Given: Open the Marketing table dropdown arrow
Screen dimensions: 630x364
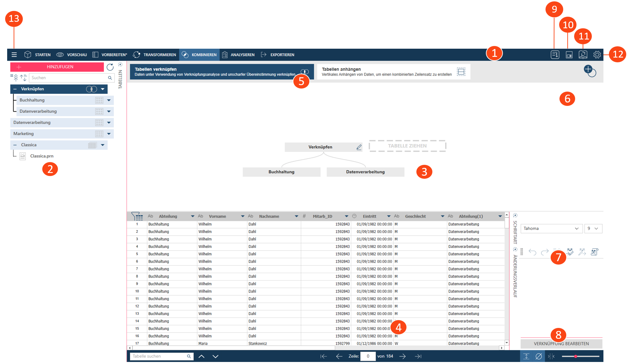Looking at the screenshot, I should pyautogui.click(x=109, y=134).
